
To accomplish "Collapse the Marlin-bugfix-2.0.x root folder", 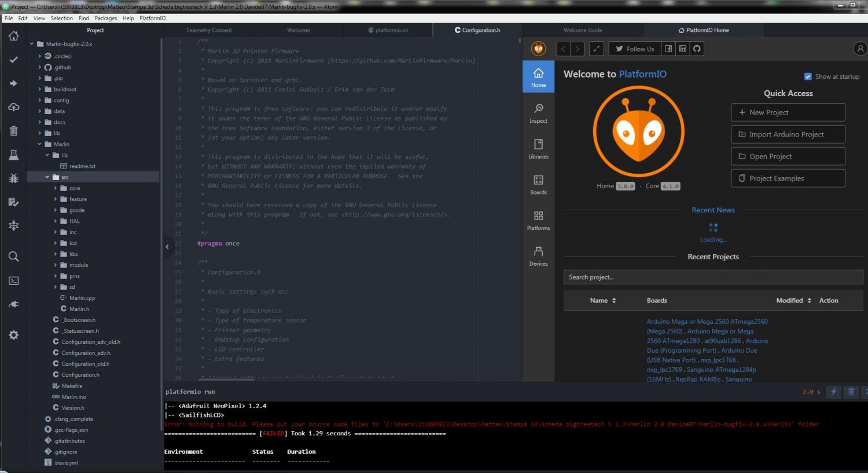I will click(32, 44).
